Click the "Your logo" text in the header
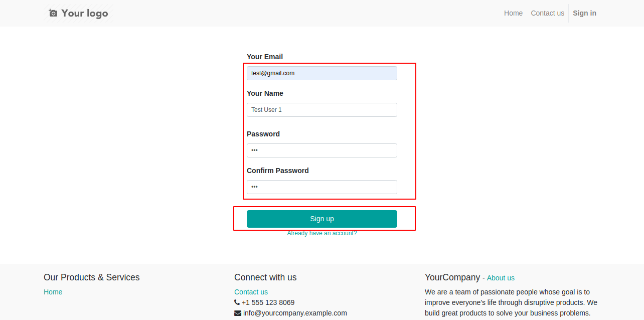This screenshot has width=644, height=320. pyautogui.click(x=85, y=13)
